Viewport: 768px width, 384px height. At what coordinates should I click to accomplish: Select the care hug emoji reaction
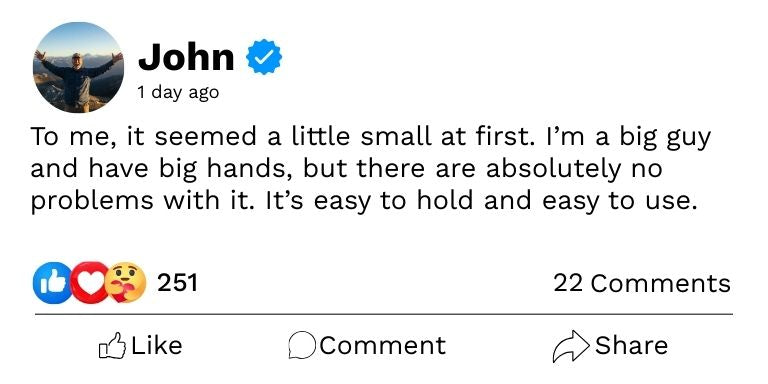coord(126,283)
